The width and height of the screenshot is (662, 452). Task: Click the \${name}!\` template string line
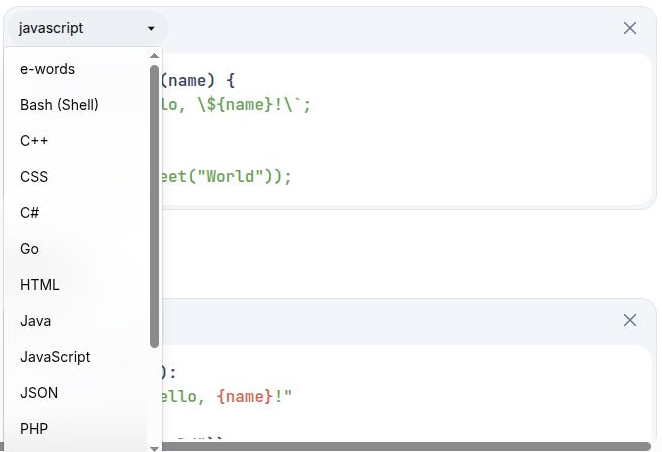click(x=235, y=104)
